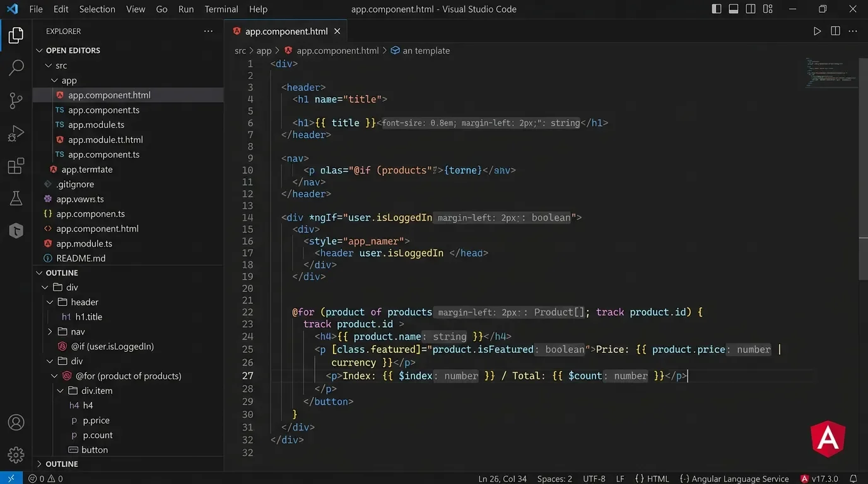Open the Source Control view

(x=16, y=101)
